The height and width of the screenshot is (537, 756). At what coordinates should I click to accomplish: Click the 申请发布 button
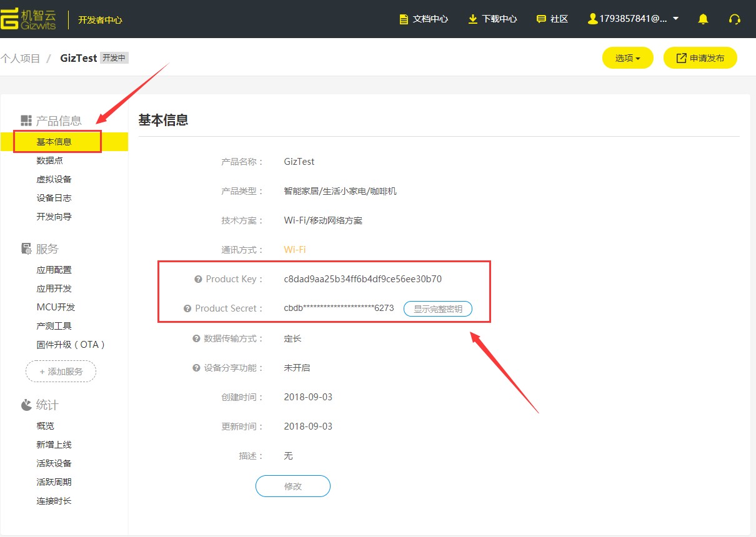click(x=700, y=58)
